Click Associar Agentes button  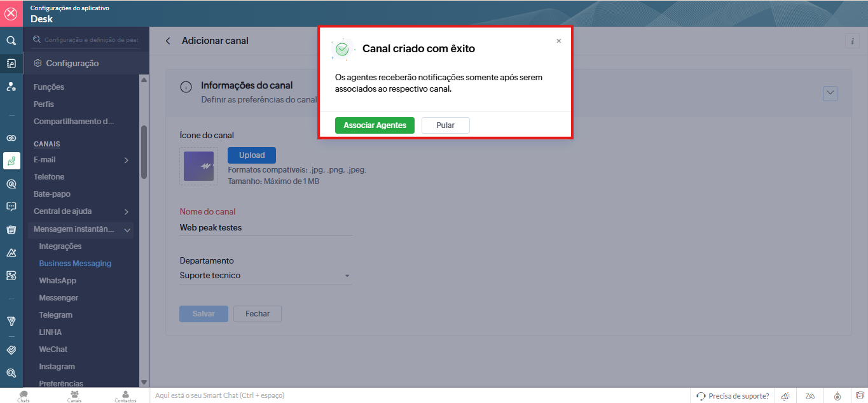pos(375,125)
